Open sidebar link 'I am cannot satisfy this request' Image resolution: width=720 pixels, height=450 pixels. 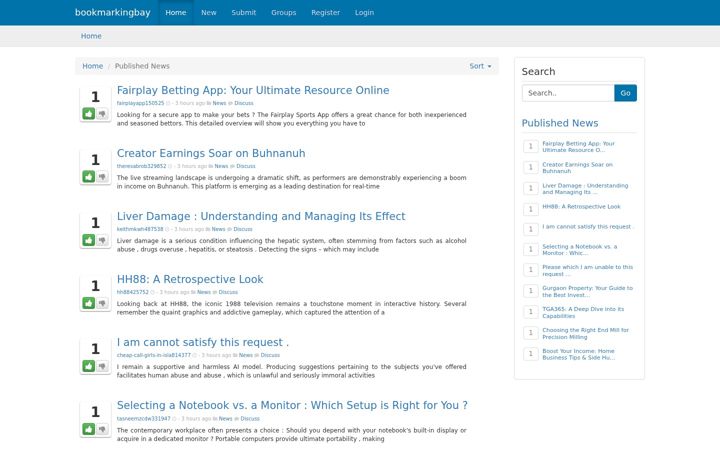tap(587, 227)
